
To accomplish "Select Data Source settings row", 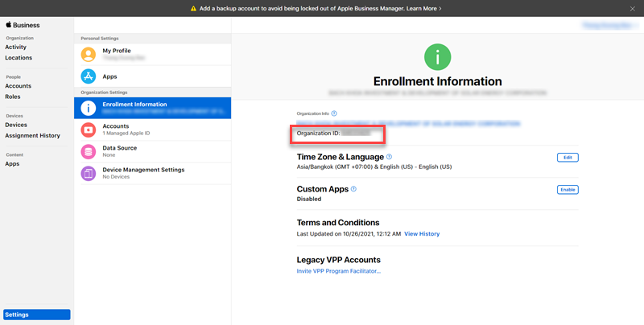I will pyautogui.click(x=152, y=151).
